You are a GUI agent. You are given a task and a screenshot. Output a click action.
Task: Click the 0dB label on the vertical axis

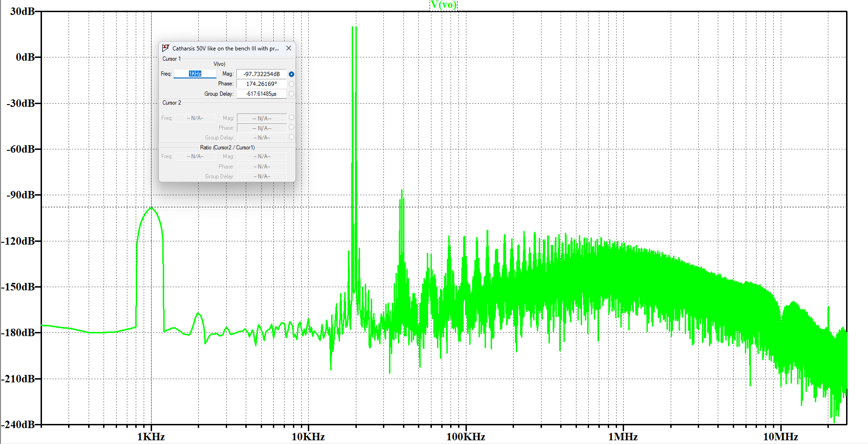coord(25,57)
